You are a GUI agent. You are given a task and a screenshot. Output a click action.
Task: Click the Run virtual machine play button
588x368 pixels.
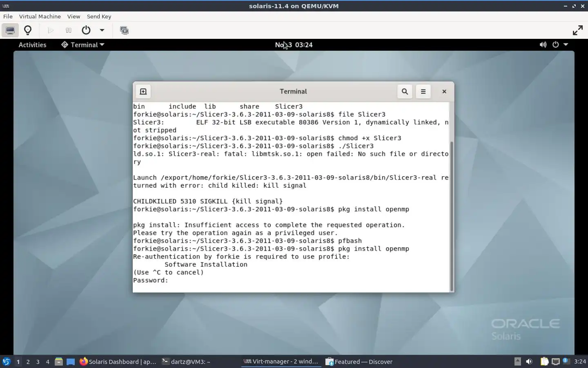tap(51, 30)
